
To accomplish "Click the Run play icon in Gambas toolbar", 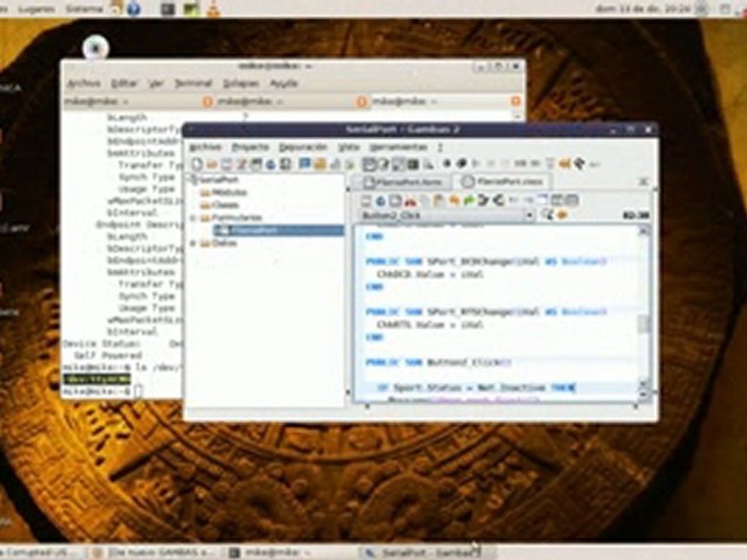I will pyautogui.click(x=475, y=164).
